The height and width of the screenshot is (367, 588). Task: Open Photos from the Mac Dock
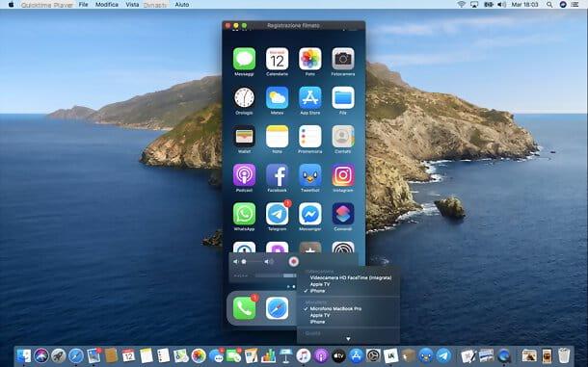coord(199,355)
